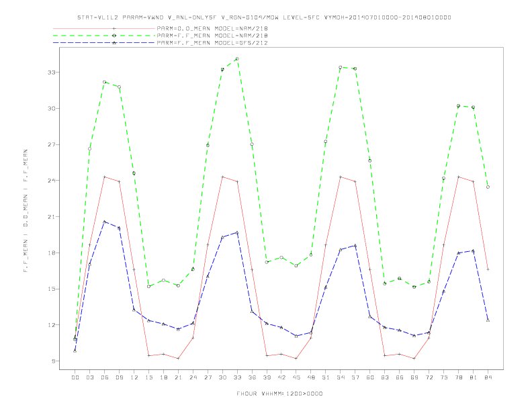Click the green dashed legend line sample
Image resolution: width=532 pixels, height=411 pixels.
pos(104,36)
